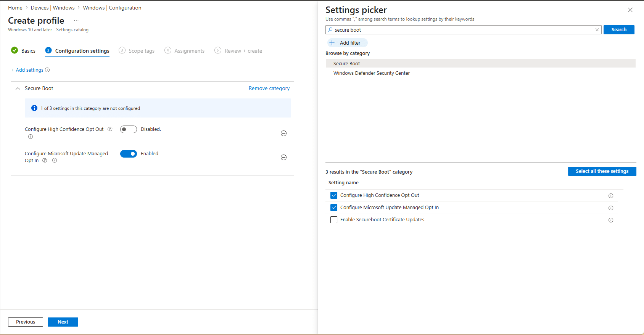Open info for Enable Secureboot Certificate Updates
644x335 pixels.
click(x=610, y=220)
